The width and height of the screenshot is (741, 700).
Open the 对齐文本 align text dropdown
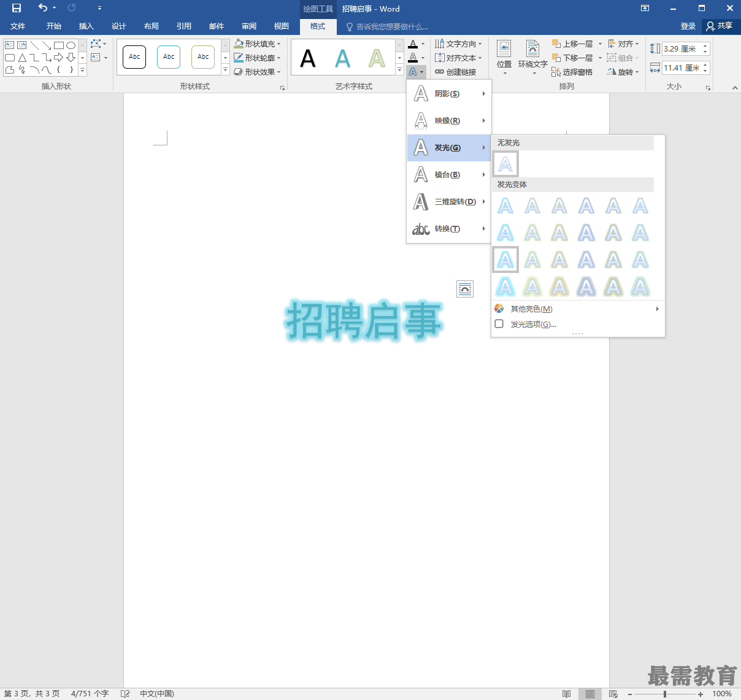[458, 58]
